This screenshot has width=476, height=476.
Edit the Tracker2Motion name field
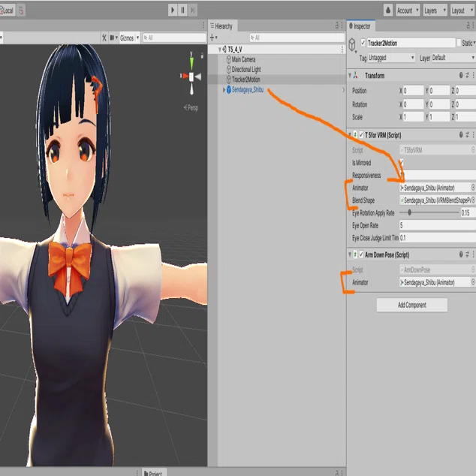coord(411,43)
